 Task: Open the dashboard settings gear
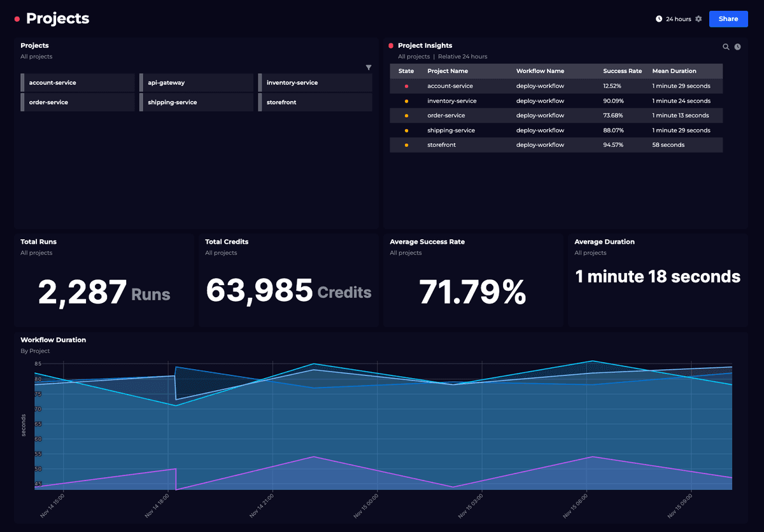point(698,18)
